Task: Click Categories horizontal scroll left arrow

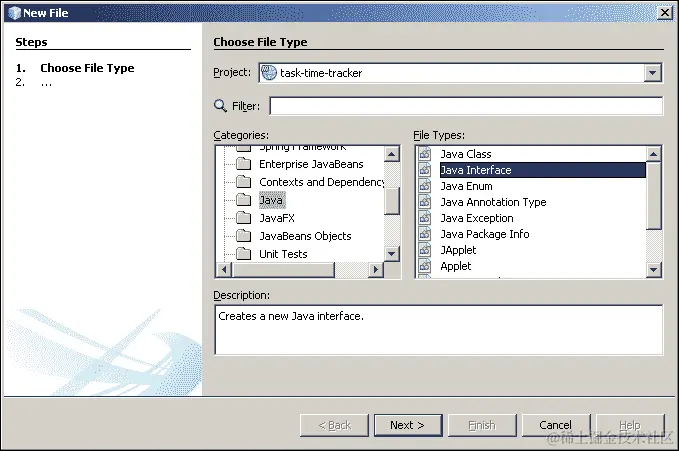Action: click(x=224, y=269)
